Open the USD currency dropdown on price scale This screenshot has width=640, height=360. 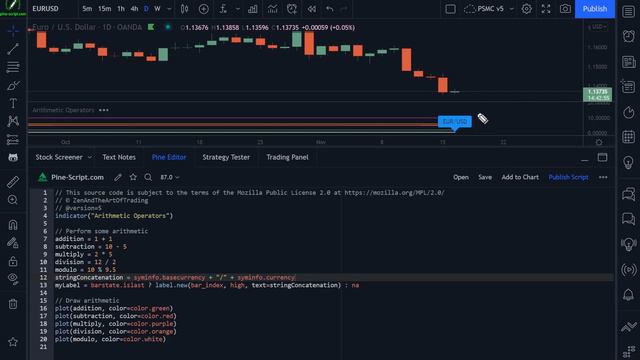598,27
